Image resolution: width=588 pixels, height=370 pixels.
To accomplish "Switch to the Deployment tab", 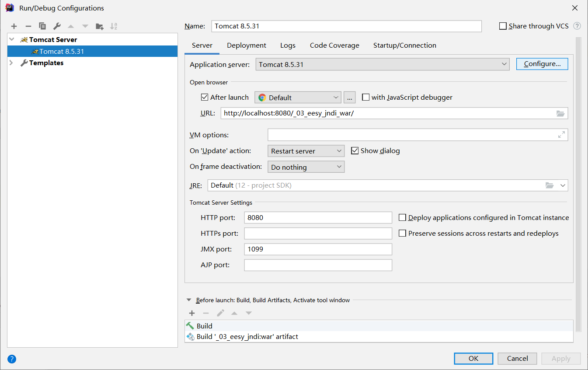I will (x=247, y=45).
